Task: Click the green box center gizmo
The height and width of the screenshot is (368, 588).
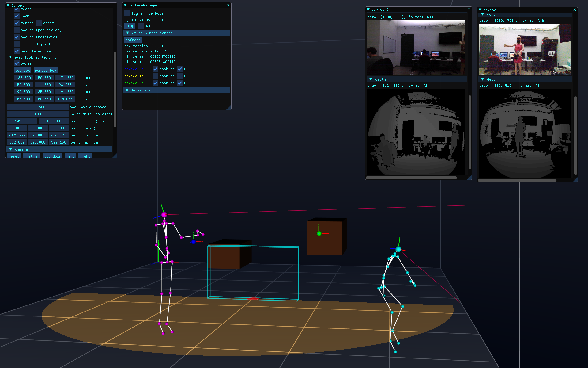Action: click(319, 234)
